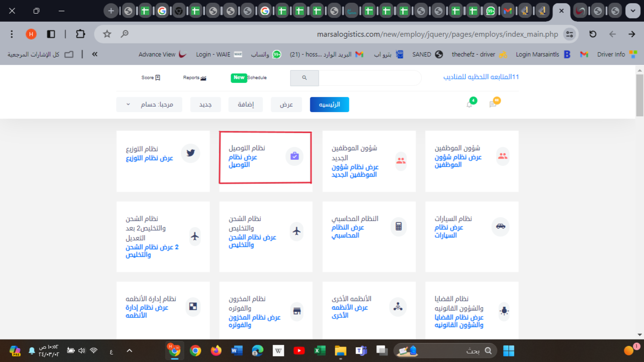Show hidden system tray icons chevron
This screenshot has height=362, width=644.
pos(129,351)
